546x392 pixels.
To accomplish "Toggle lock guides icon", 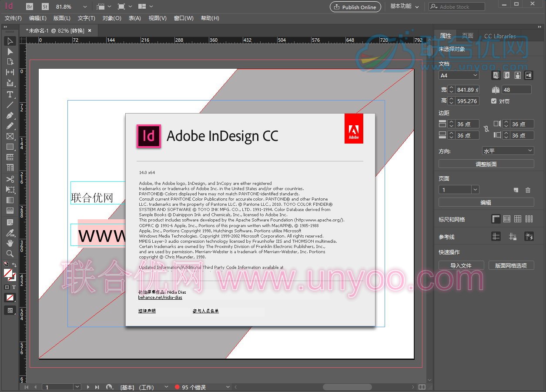I will pos(513,236).
